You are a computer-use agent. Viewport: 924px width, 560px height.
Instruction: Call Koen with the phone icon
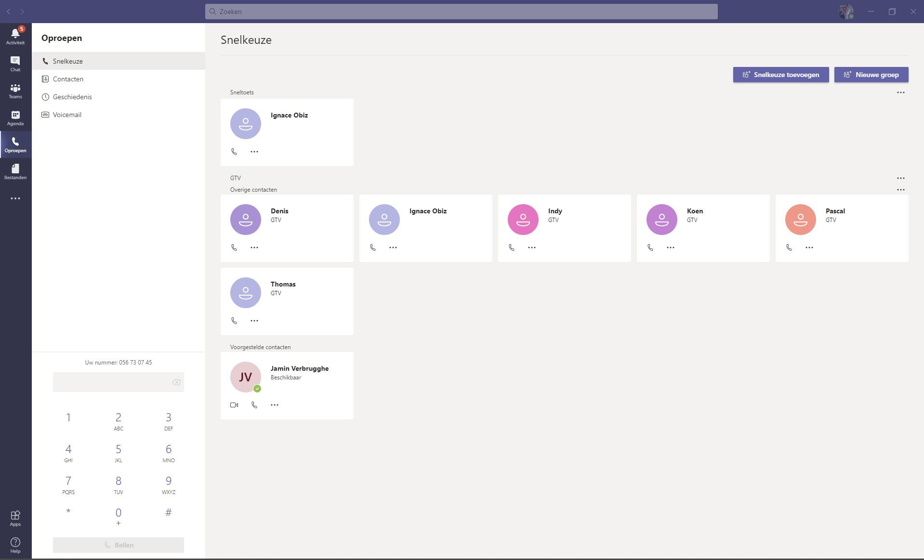pos(650,247)
